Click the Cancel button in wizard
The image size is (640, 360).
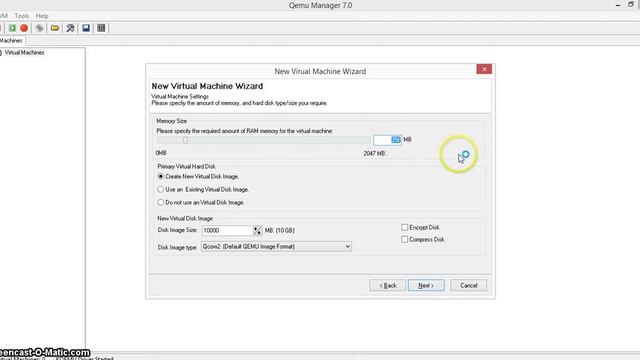point(469,285)
